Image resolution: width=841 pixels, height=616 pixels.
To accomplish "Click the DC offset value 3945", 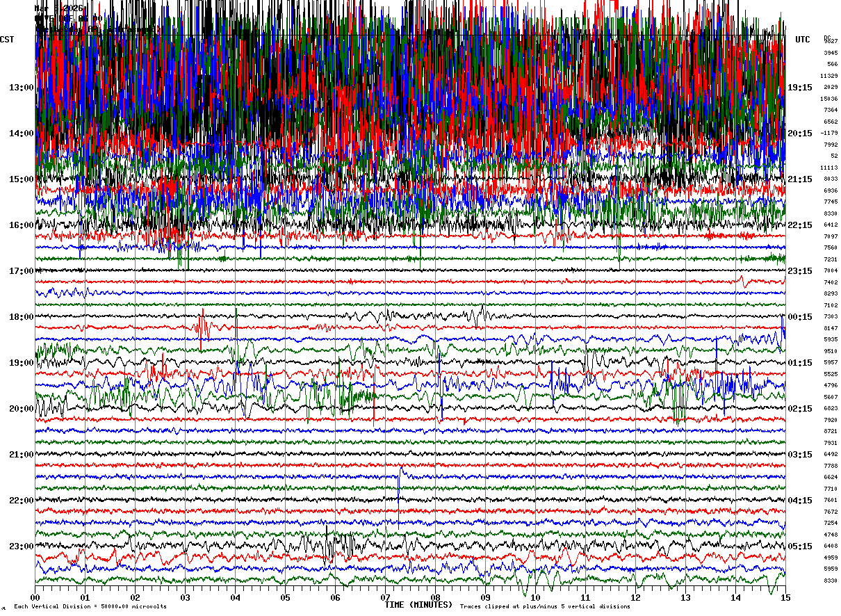I will 831,53.
